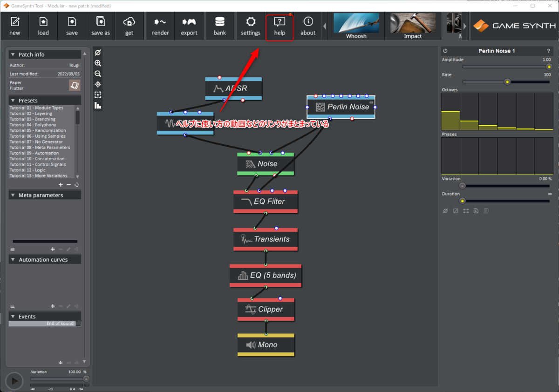Collapse the Patch info section

tap(13, 54)
